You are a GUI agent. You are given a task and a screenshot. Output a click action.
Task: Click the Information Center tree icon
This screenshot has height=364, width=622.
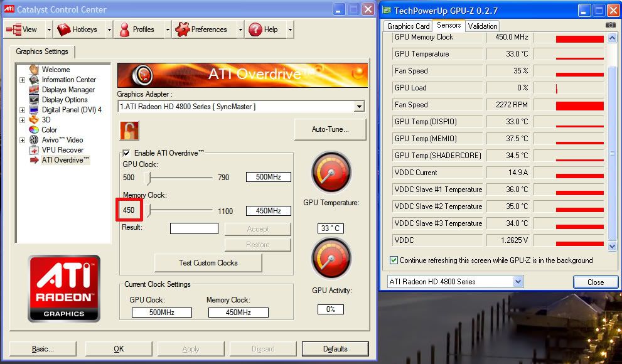click(x=34, y=80)
